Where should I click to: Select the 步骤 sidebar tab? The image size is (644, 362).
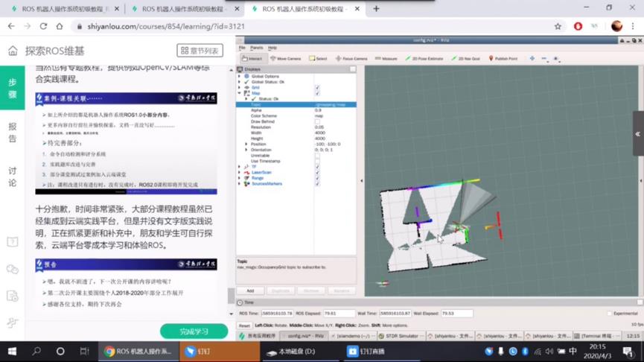point(13,88)
